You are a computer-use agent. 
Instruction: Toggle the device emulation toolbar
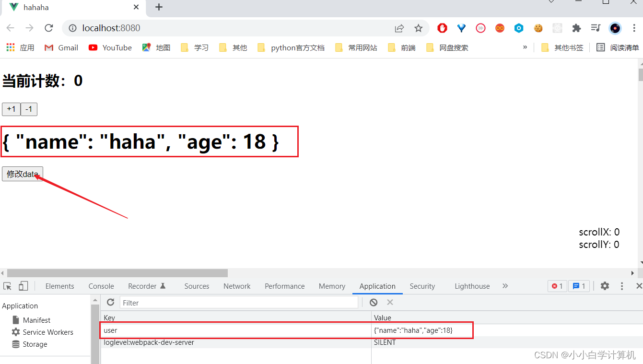coord(23,286)
